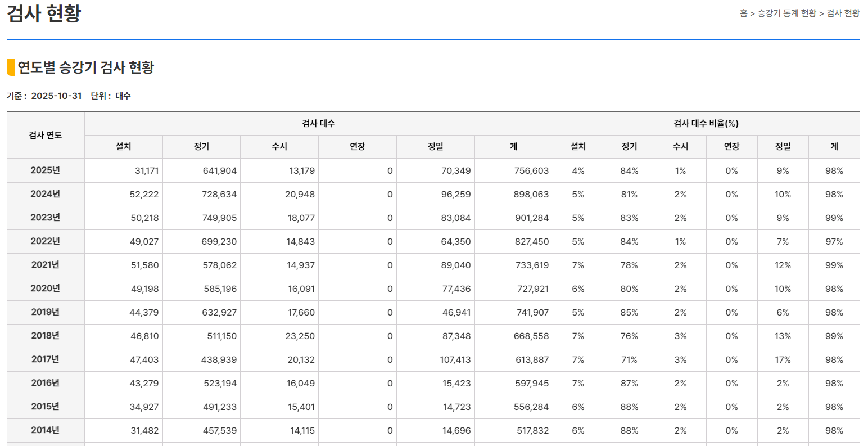Click total 517,832 in 2014년 row
Viewport: 868px width, 446px height.
pos(533,431)
